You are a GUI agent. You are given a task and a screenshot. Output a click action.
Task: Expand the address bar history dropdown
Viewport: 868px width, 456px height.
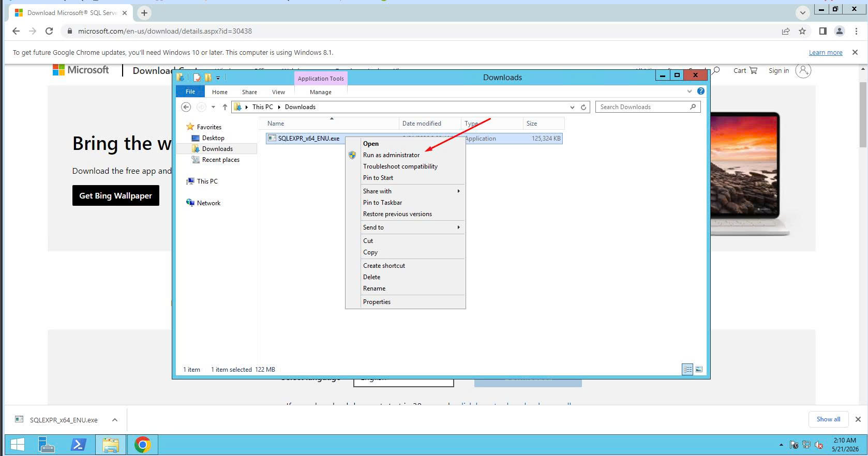(x=572, y=107)
